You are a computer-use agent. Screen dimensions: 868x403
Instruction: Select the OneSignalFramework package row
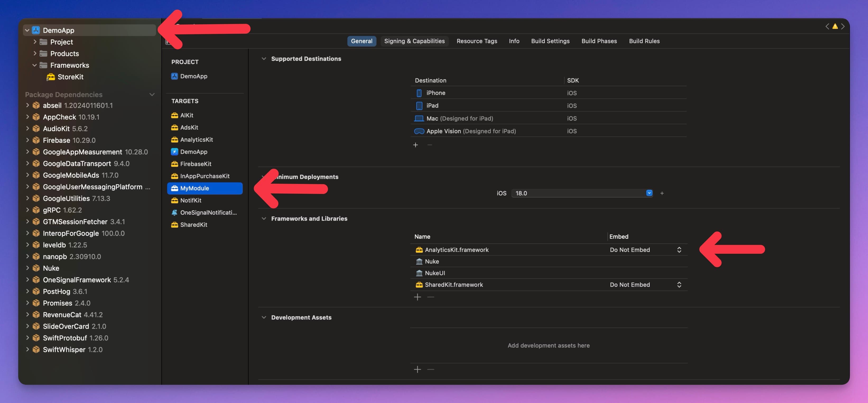pyautogui.click(x=89, y=280)
